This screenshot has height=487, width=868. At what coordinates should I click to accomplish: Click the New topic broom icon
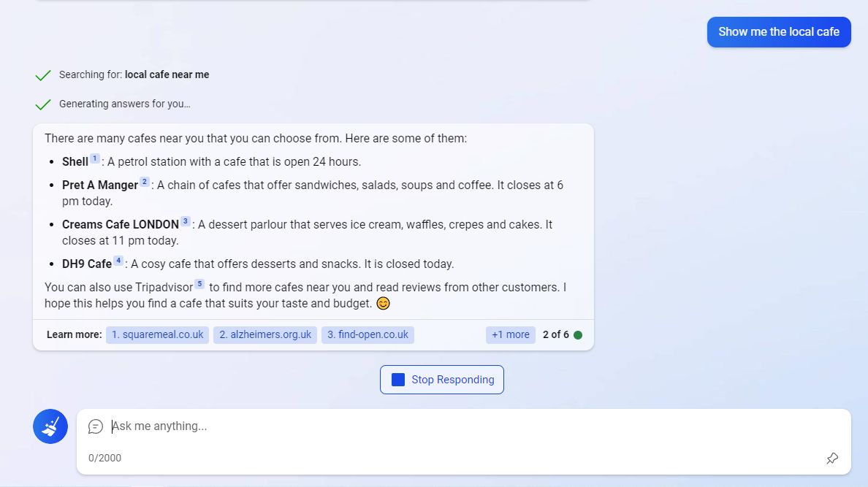pos(50,426)
